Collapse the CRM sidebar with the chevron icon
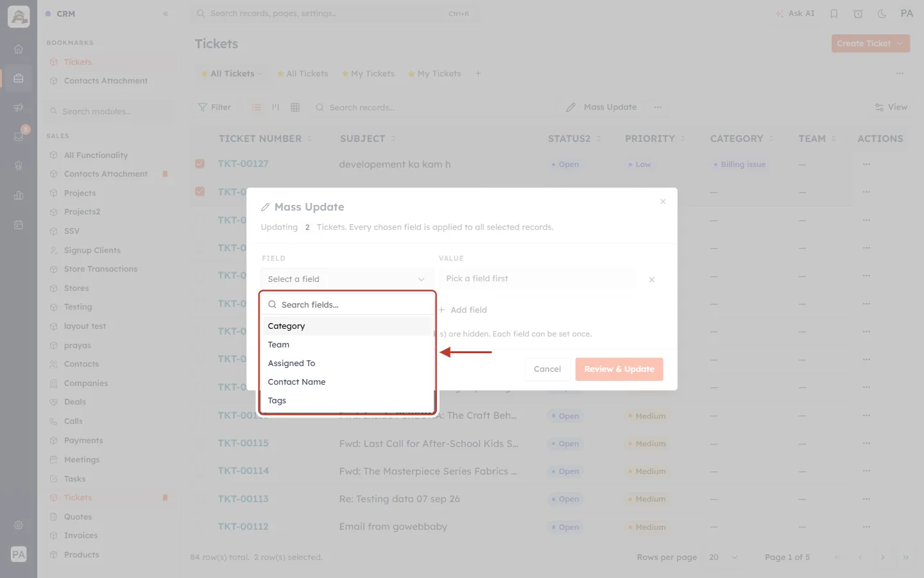The width and height of the screenshot is (924, 578). pyautogui.click(x=166, y=13)
